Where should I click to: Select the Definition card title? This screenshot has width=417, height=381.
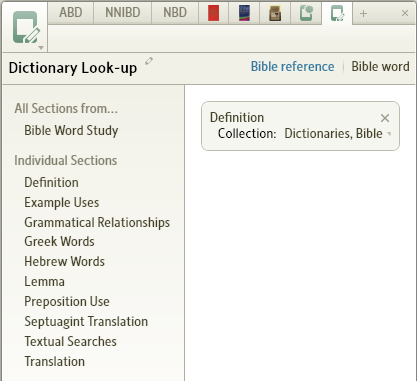237,117
